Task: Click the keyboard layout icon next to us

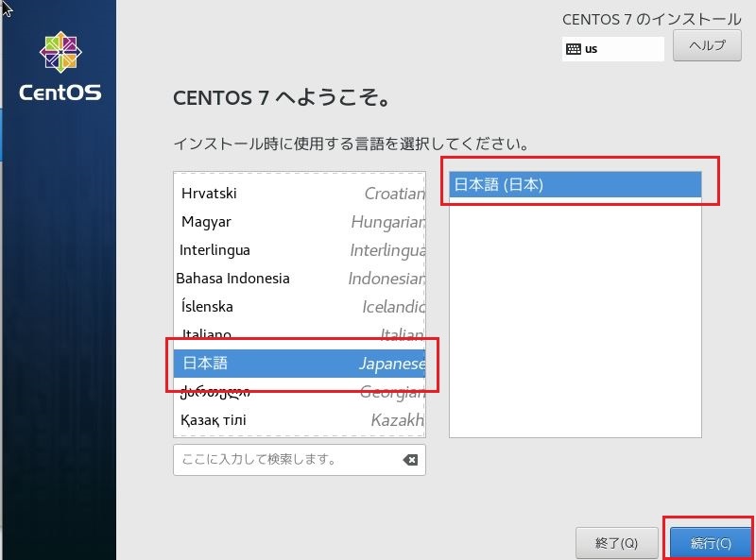Action: point(574,49)
